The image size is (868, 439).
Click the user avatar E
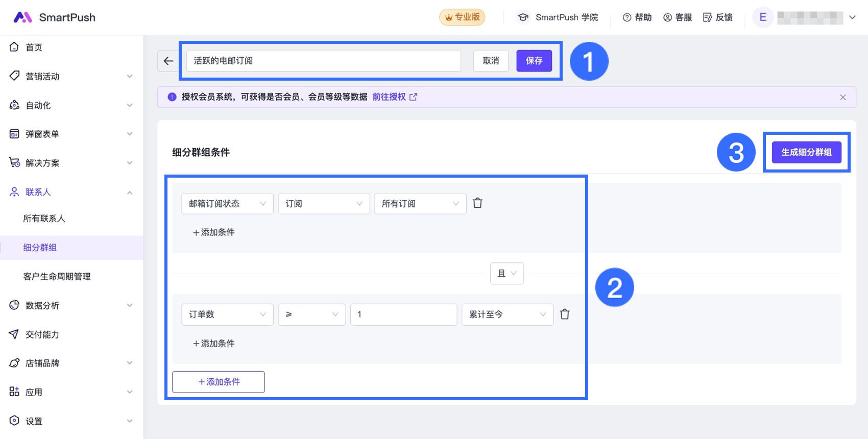[x=763, y=17]
